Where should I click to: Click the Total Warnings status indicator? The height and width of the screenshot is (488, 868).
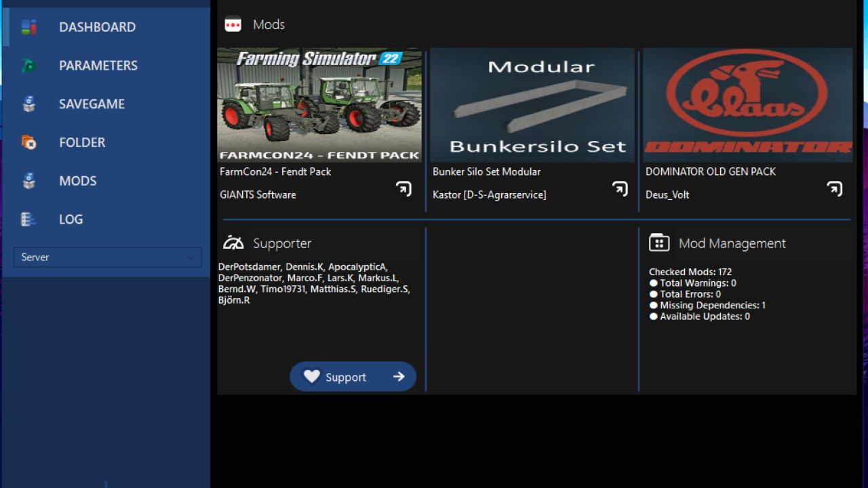point(654,283)
